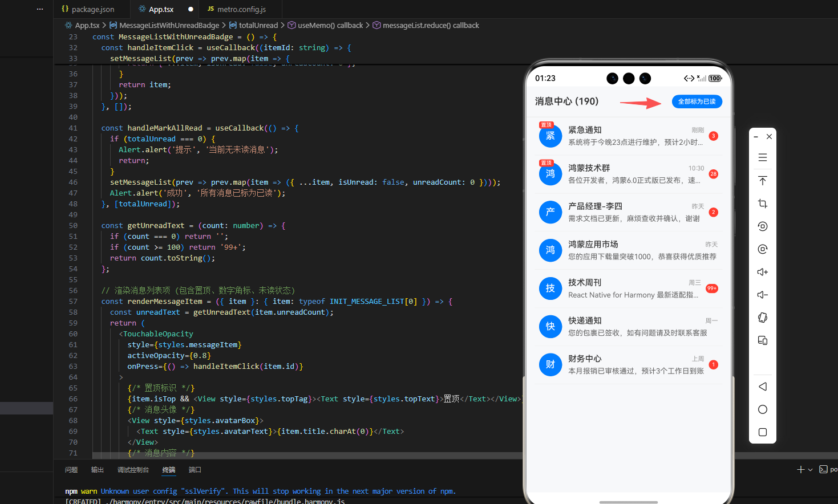
Task: Click the emulator stay-on-top arrow icon
Action: [762, 181]
